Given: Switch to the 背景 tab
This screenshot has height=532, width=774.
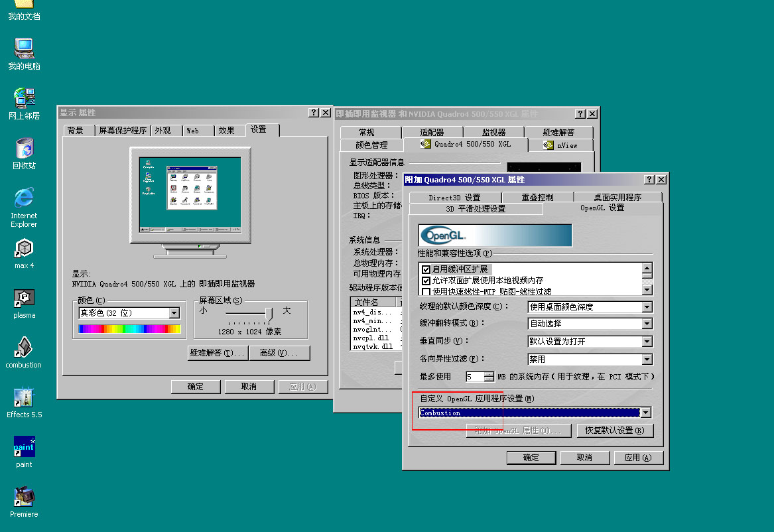Looking at the screenshot, I should 78,130.
